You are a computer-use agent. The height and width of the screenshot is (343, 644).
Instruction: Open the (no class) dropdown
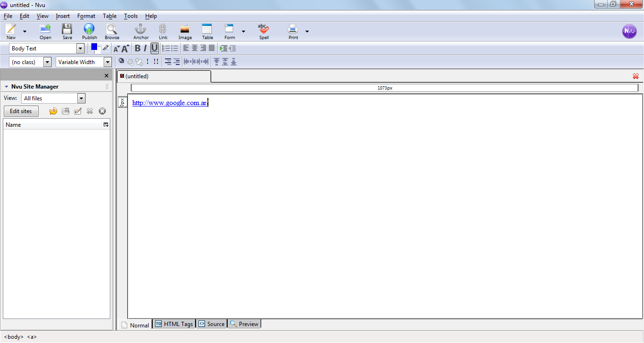click(x=30, y=62)
